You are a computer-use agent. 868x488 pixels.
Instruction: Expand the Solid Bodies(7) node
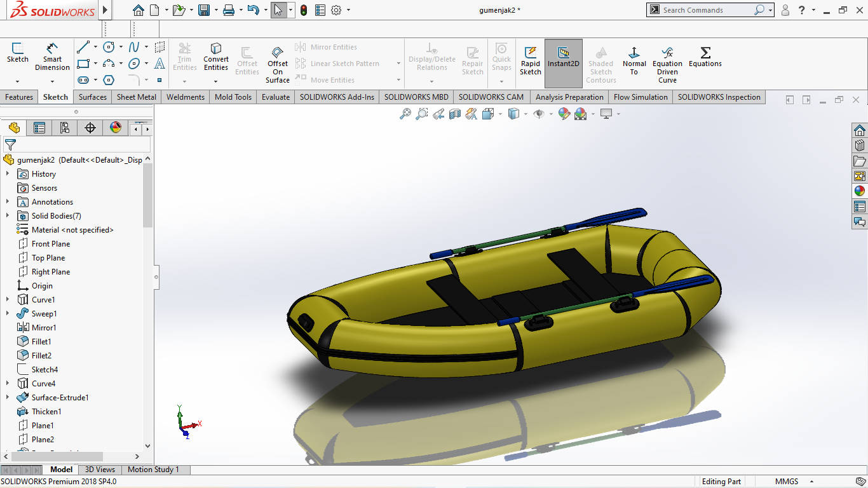pos(8,215)
